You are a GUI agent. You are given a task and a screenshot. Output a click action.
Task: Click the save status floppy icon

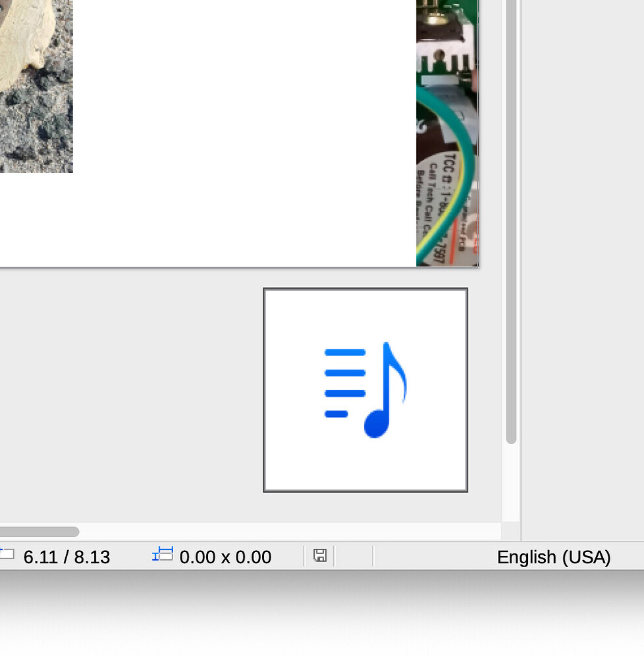[320, 557]
